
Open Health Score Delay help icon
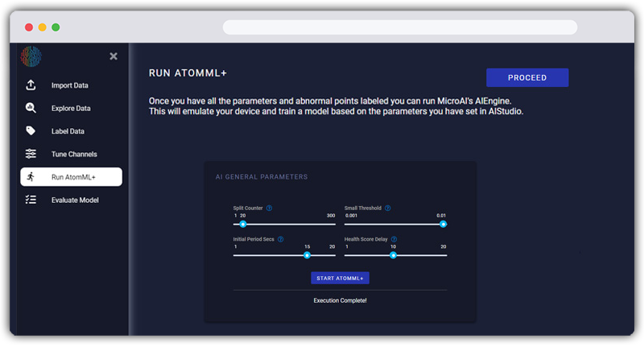tap(394, 239)
